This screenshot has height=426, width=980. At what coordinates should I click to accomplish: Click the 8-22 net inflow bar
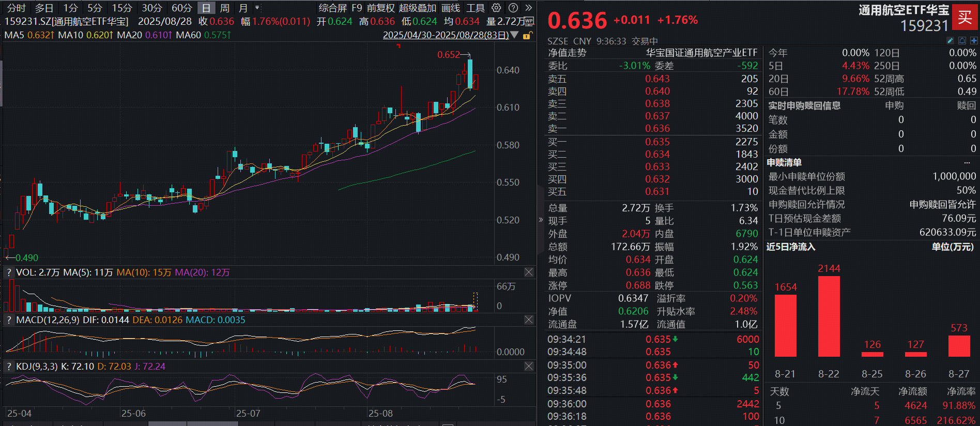pos(829,316)
